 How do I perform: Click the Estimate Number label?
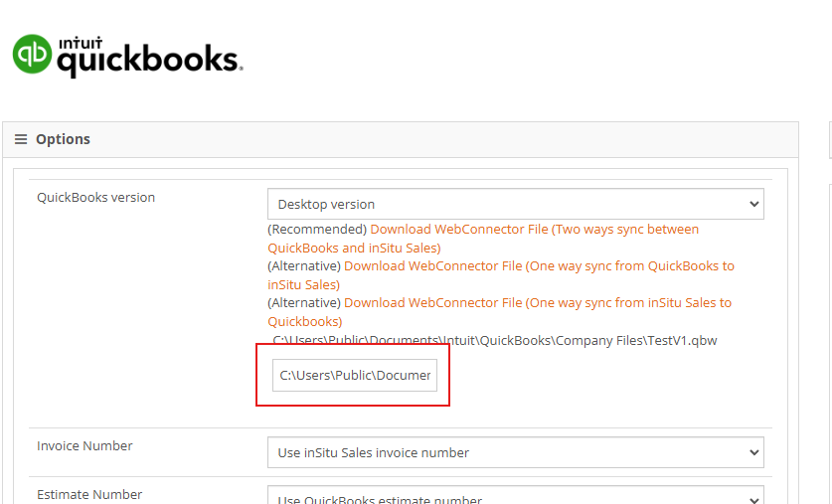(x=89, y=494)
